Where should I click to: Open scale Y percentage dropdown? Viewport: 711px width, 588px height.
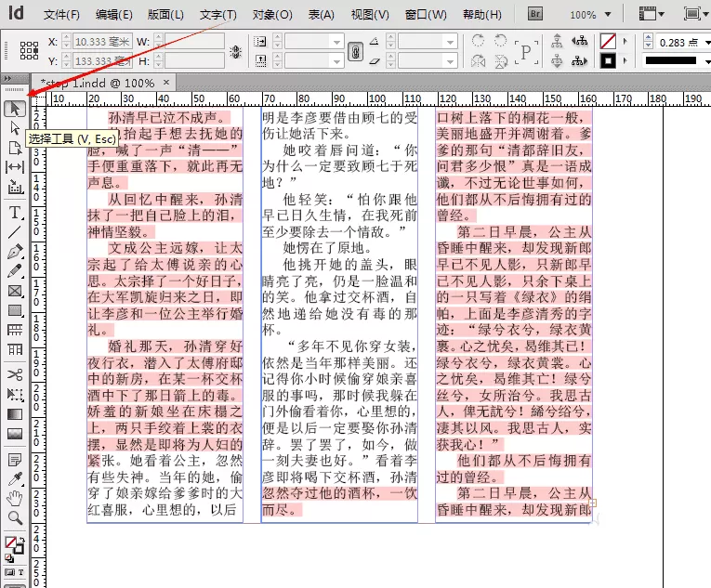pyautogui.click(x=336, y=61)
